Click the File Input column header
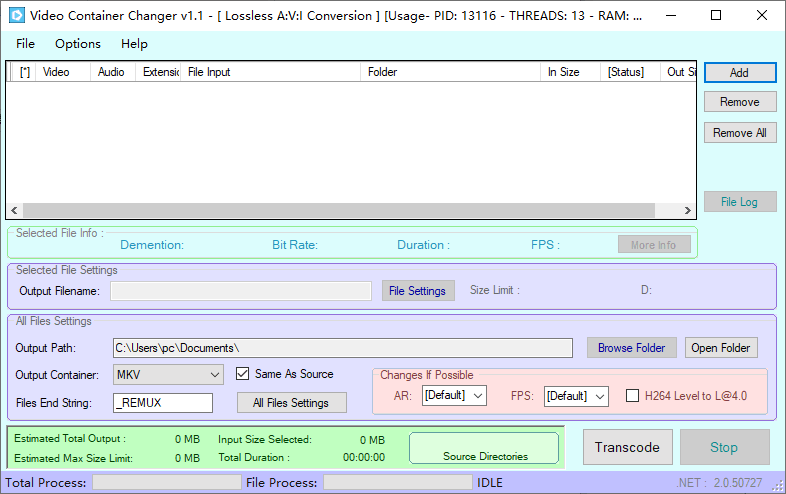This screenshot has width=786, height=494. pos(271,72)
